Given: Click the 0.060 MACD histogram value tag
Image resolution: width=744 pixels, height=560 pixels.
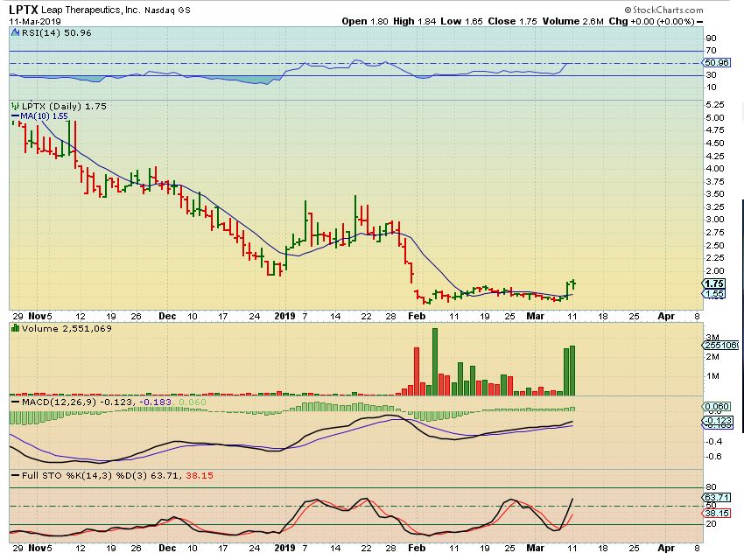Looking at the screenshot, I should (716, 407).
